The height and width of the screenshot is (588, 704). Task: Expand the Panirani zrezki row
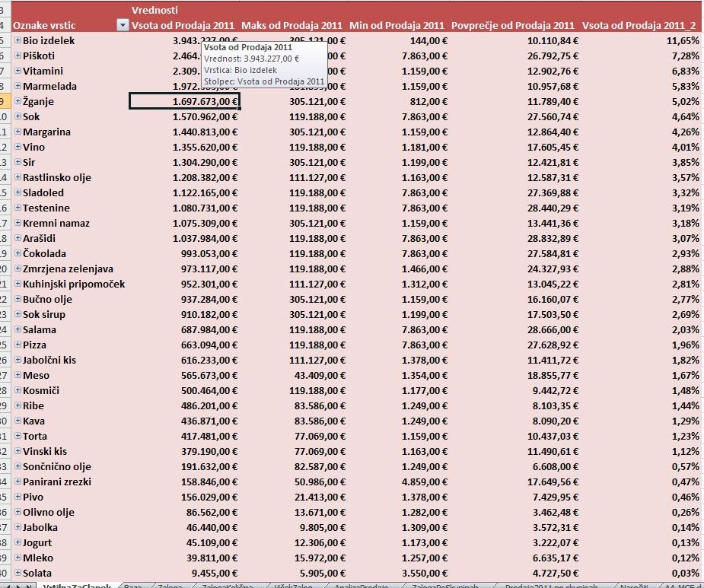18,482
